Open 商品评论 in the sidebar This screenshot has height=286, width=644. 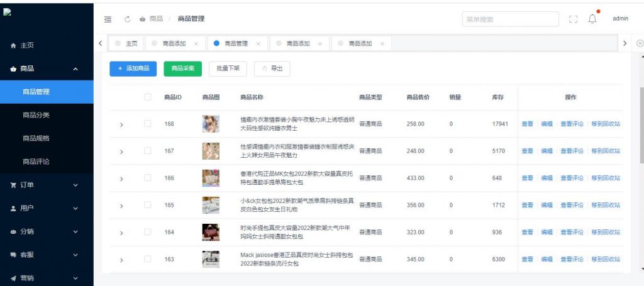click(47, 162)
